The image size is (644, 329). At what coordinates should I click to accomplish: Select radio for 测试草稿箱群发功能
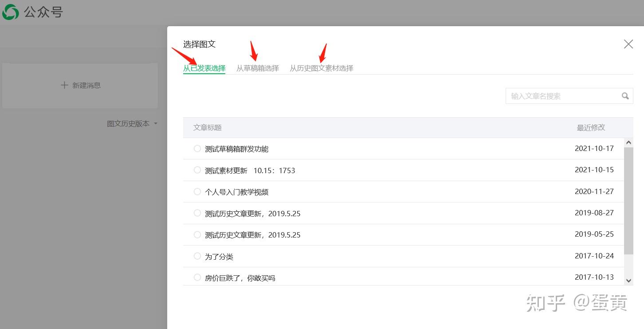[x=197, y=149]
